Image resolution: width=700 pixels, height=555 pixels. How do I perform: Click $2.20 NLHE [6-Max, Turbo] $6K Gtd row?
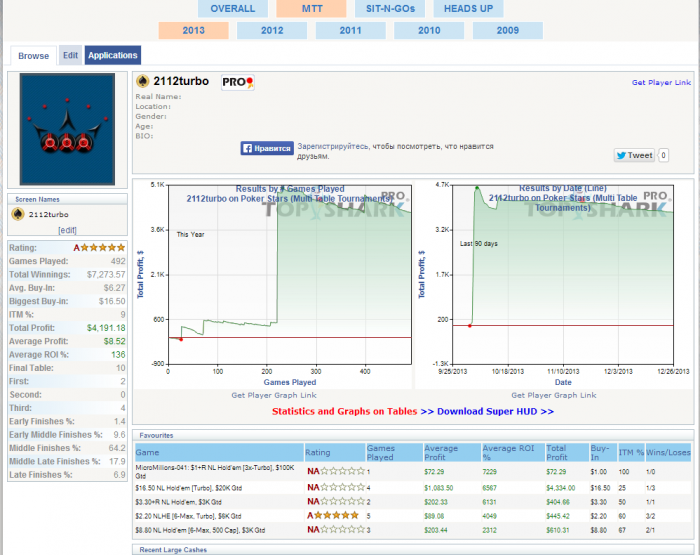click(x=188, y=516)
